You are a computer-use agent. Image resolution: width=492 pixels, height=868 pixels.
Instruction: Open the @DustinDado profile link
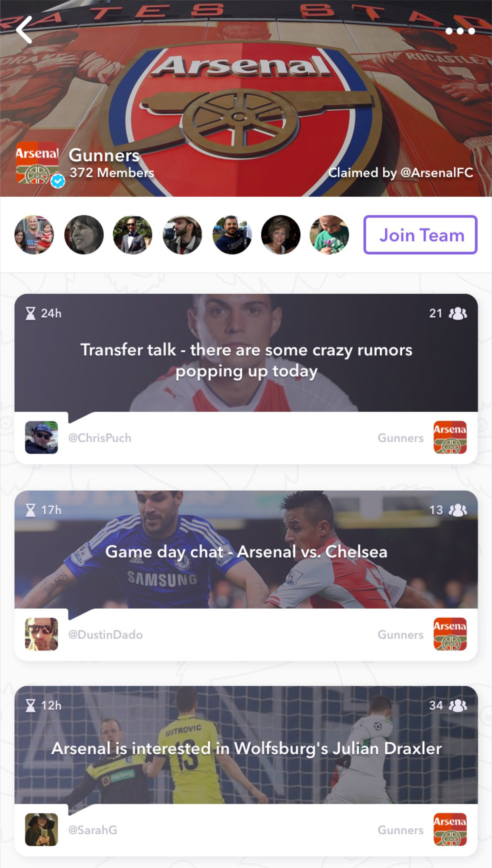pyautogui.click(x=105, y=635)
